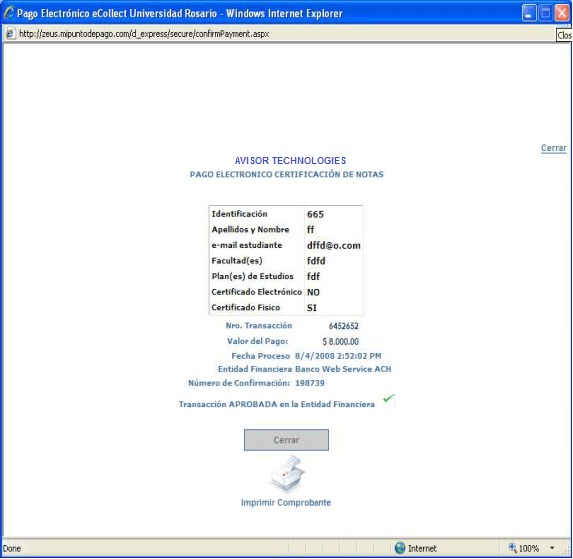573x559 pixels.
Task: Click the Internet zone globe icon
Action: click(400, 548)
